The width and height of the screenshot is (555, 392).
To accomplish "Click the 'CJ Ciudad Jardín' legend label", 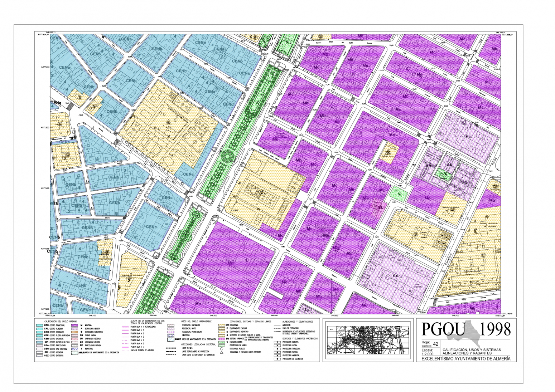I will tap(88, 335).
